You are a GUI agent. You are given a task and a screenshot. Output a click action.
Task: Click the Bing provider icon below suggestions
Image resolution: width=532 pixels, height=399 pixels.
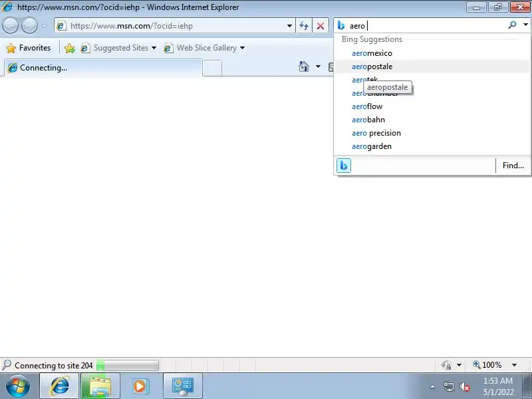[x=343, y=166]
